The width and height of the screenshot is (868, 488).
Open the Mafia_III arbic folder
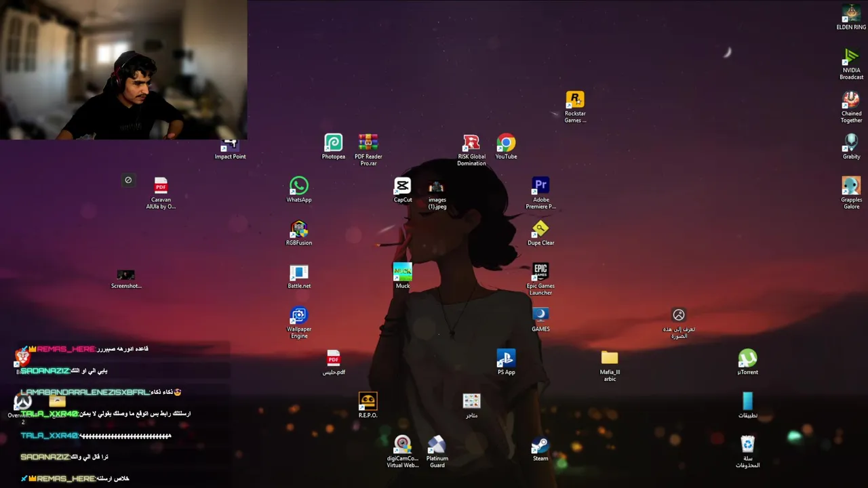tap(610, 365)
